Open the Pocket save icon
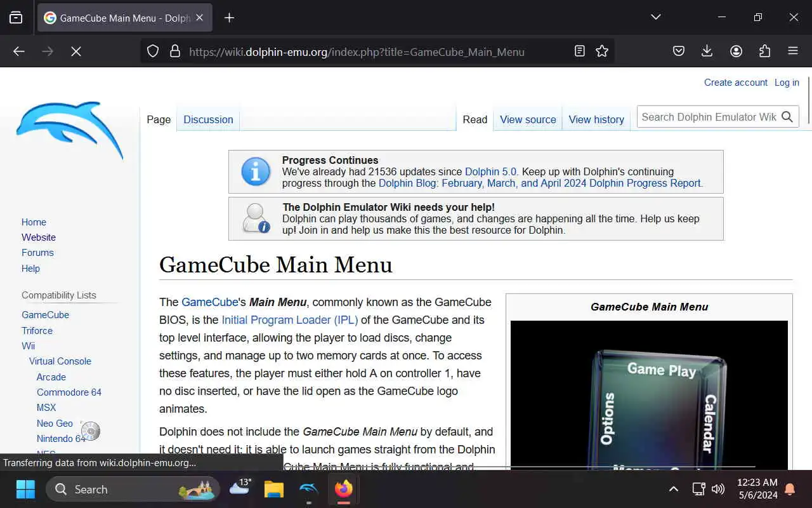Image resolution: width=812 pixels, height=508 pixels. point(679,51)
